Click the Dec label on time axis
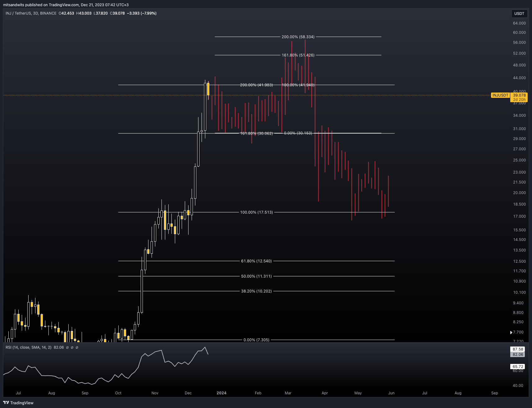Screen dimensions: 532x408 [x=188, y=393]
